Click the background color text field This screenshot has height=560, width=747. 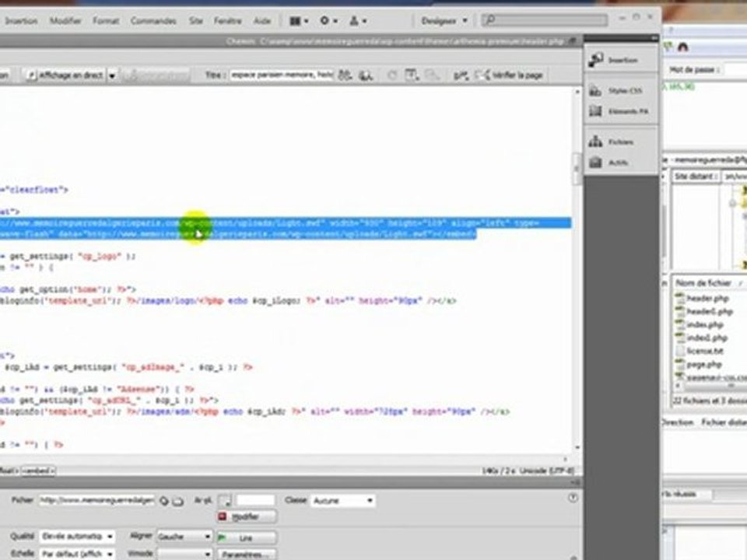tap(255, 500)
